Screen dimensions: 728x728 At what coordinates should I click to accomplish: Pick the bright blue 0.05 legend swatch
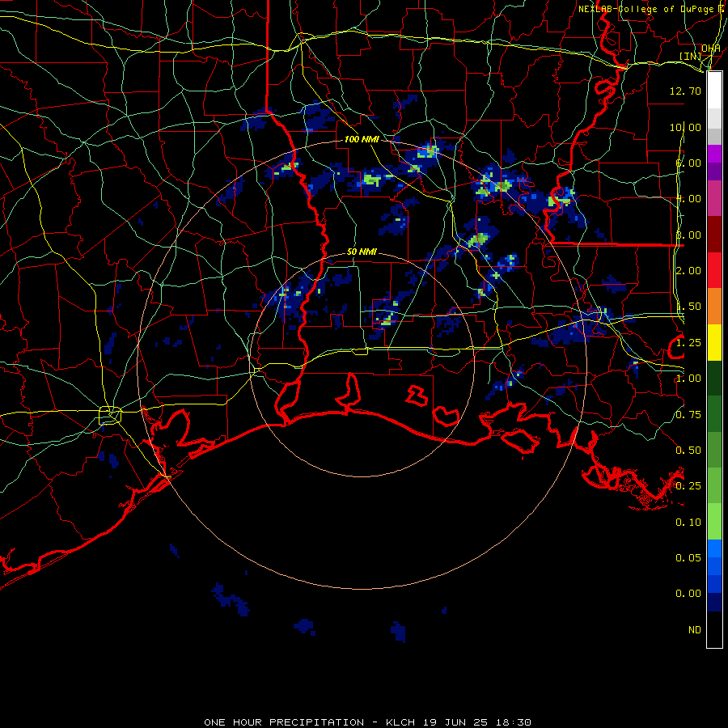714,549
